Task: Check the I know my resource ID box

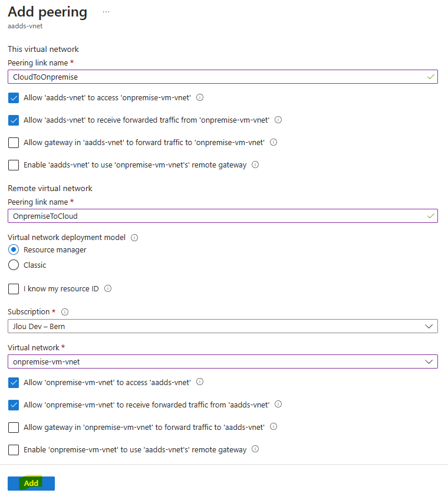Action: 14,288
